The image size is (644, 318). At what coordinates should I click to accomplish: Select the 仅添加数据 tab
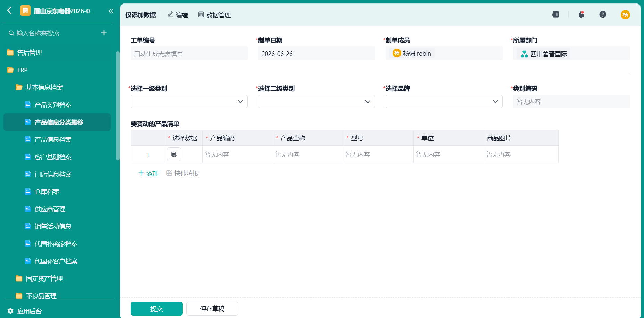(141, 15)
